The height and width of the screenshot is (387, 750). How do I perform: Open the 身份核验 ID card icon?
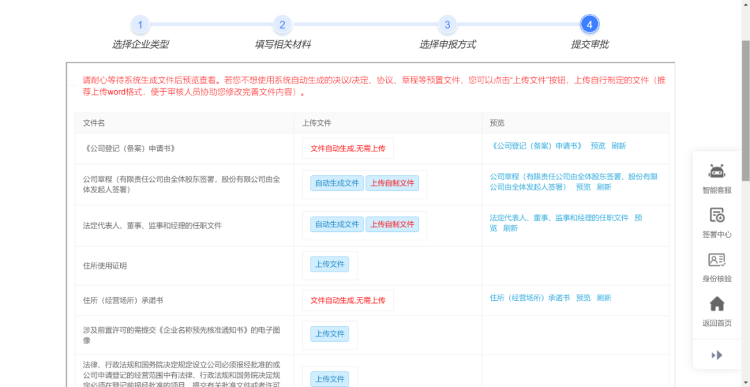coord(717,260)
